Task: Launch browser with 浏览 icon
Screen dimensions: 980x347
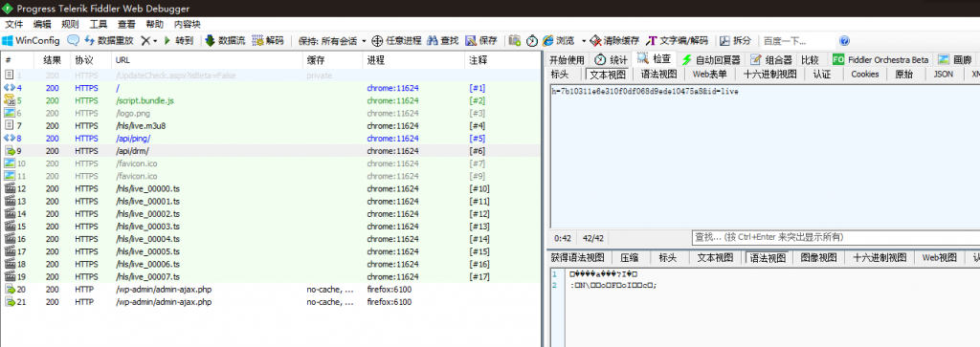Action: point(558,40)
